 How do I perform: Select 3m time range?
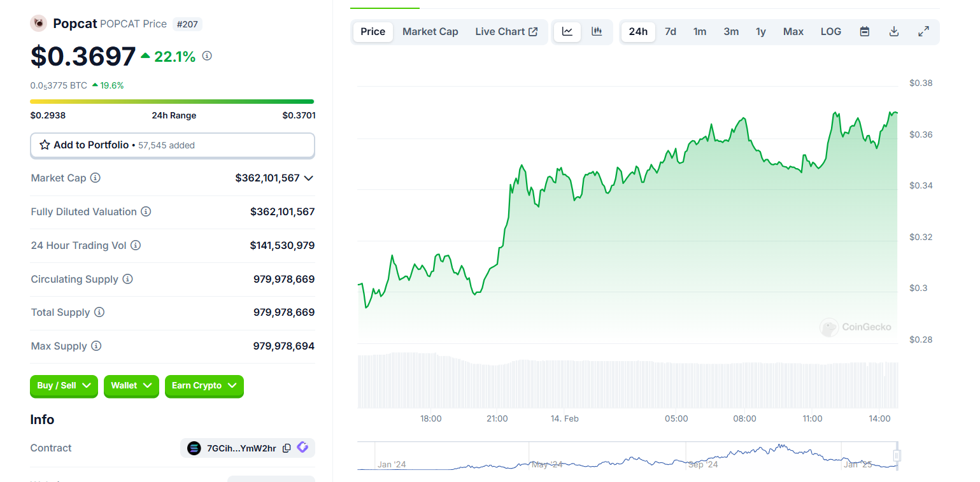pyautogui.click(x=731, y=32)
